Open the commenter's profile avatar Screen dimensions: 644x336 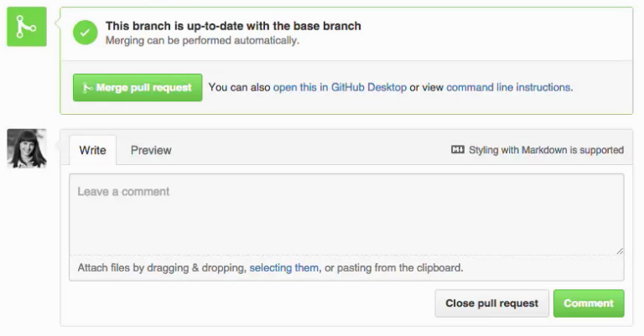coord(27,148)
